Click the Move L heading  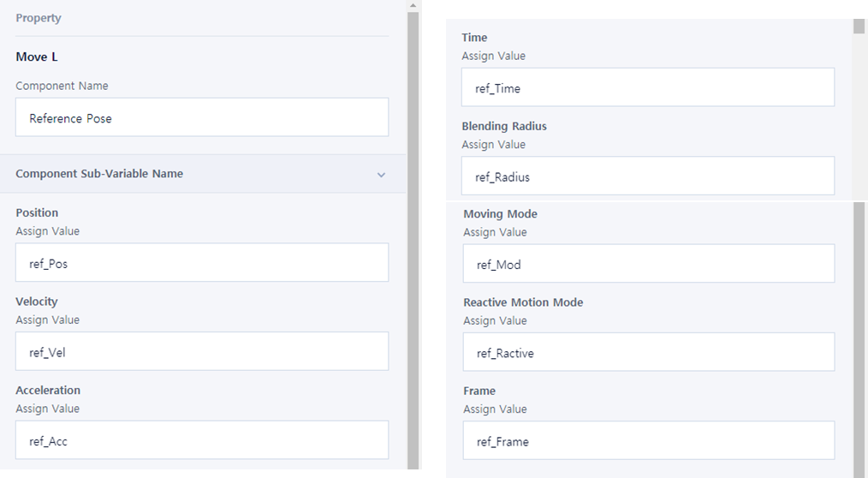(37, 57)
